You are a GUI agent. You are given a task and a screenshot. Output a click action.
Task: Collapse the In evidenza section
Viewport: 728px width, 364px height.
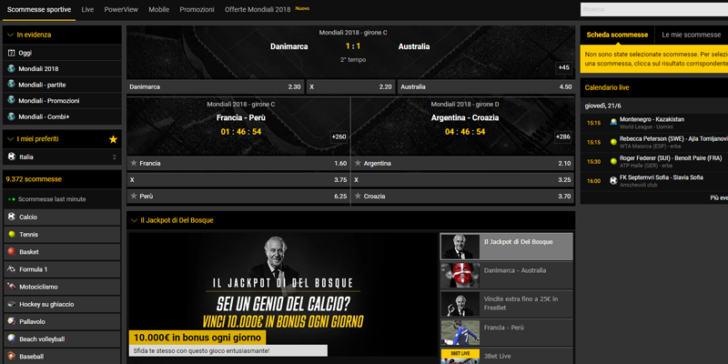pyautogui.click(x=11, y=35)
